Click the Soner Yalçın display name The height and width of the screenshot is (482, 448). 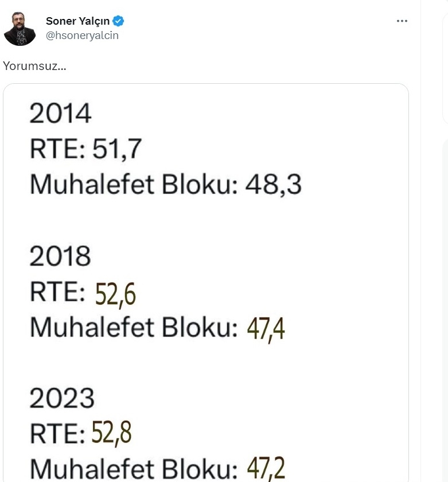(78, 21)
